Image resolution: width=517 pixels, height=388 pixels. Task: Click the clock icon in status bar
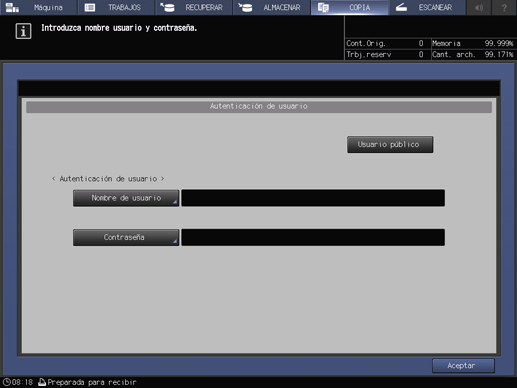6,382
